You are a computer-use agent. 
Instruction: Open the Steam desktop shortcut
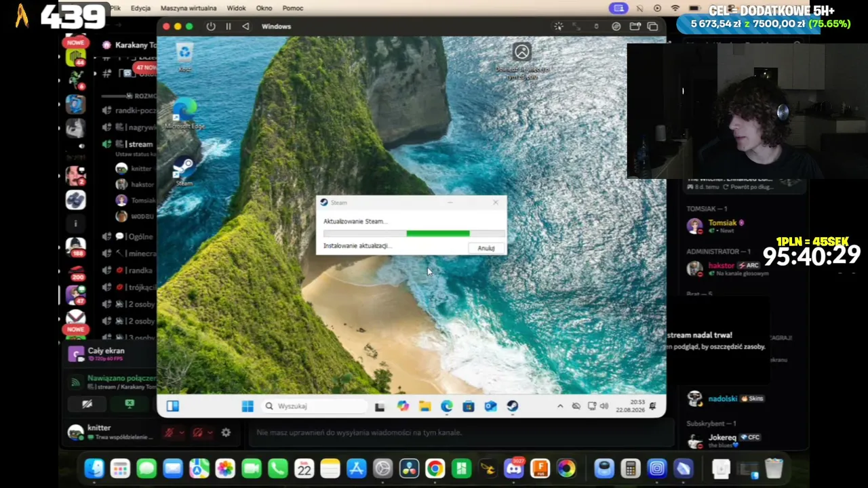pos(184,171)
